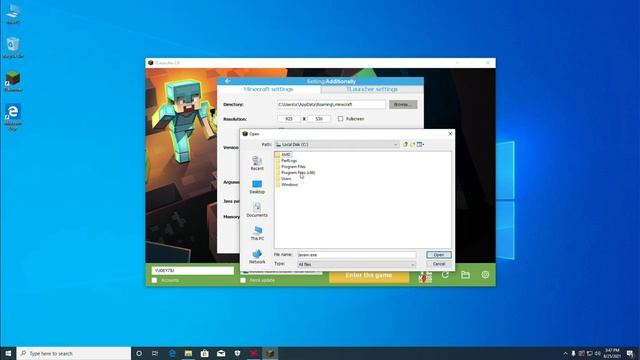Select TLauncher desktop shortcut
This screenshot has width=640, height=360.
[13, 81]
